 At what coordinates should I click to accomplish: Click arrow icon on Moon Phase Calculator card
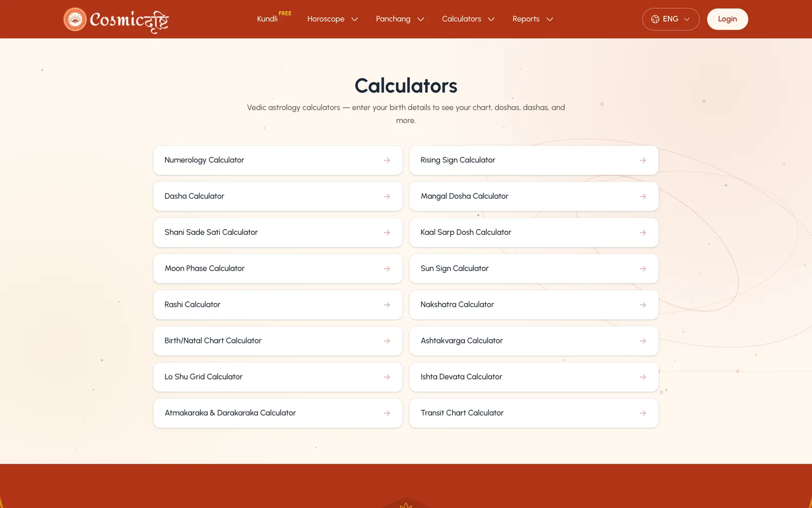[x=387, y=269]
